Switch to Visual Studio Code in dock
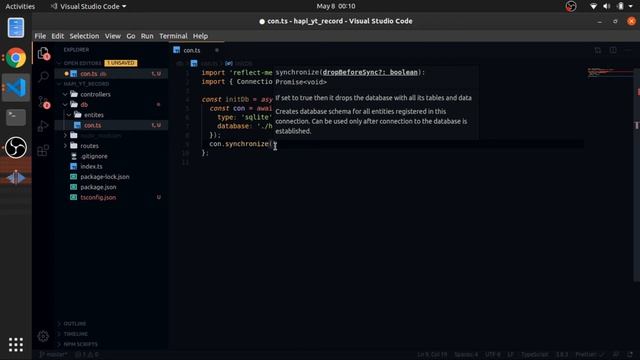Image resolution: width=640 pixels, height=360 pixels. [x=16, y=87]
